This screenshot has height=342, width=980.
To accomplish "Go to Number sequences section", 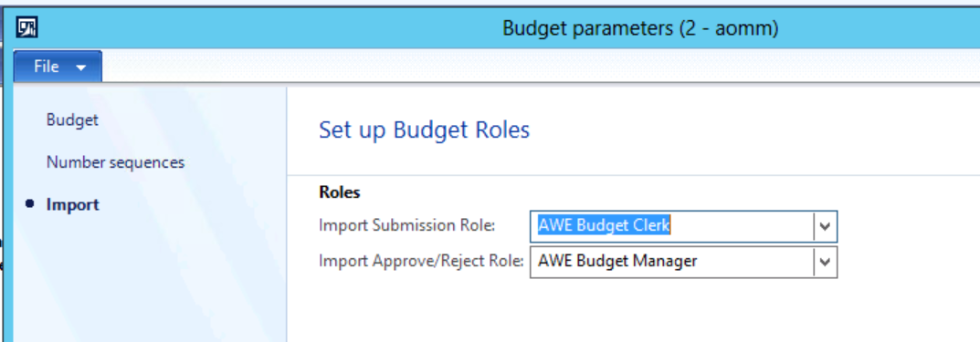I will (x=116, y=162).
